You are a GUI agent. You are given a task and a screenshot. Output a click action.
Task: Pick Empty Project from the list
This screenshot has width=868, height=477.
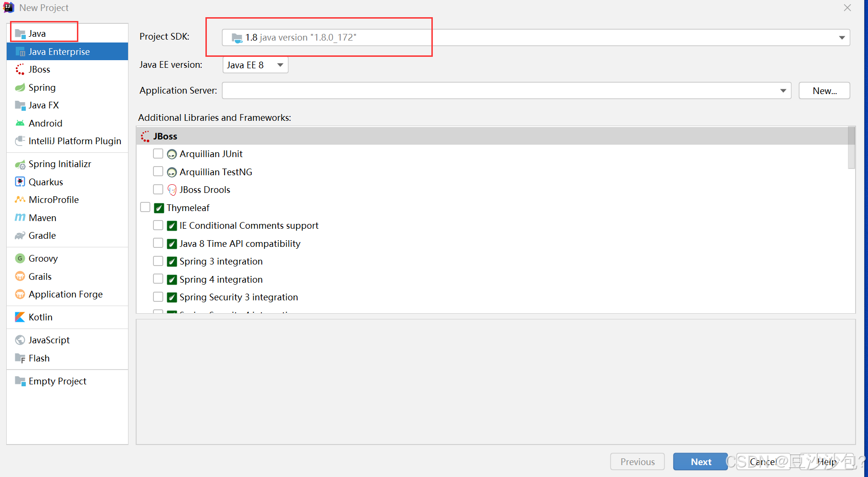pyautogui.click(x=67, y=381)
